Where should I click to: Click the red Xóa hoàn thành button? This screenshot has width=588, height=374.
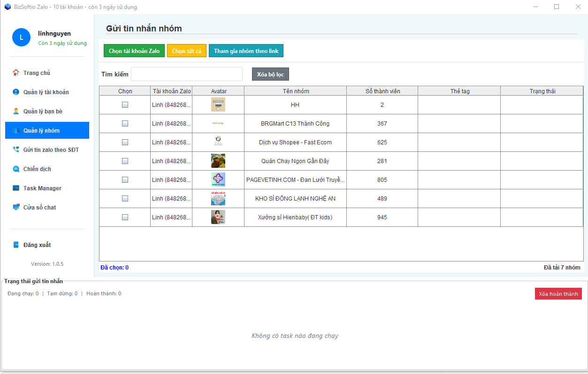[558, 294]
